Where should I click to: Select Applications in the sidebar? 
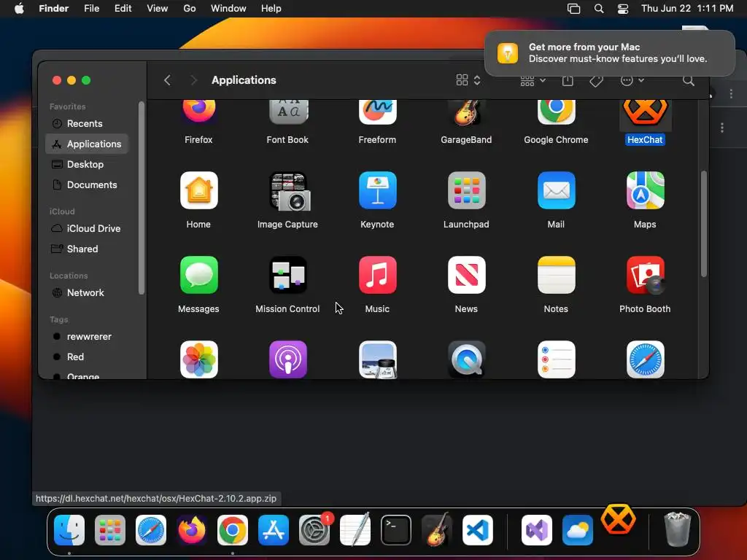[x=87, y=144]
